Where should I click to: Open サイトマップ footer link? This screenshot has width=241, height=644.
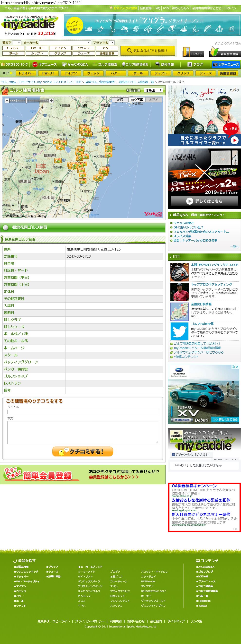click(176, 621)
